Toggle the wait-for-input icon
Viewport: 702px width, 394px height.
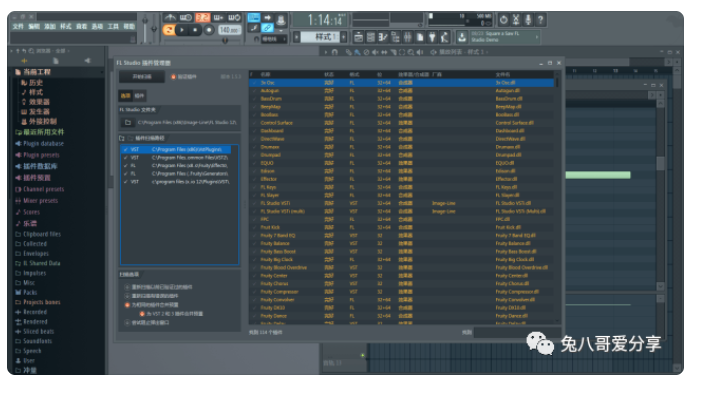(x=186, y=17)
